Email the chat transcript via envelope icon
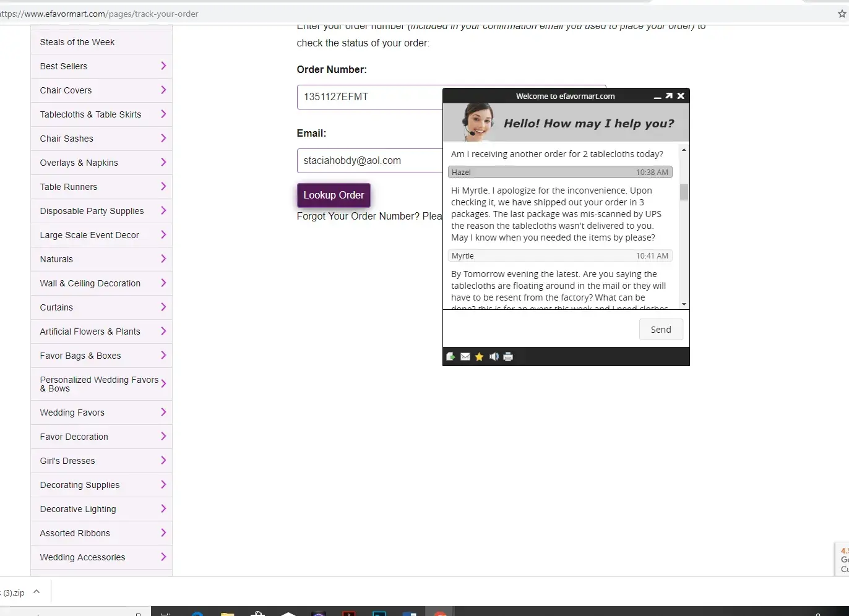The height and width of the screenshot is (616, 849). pyautogui.click(x=465, y=357)
